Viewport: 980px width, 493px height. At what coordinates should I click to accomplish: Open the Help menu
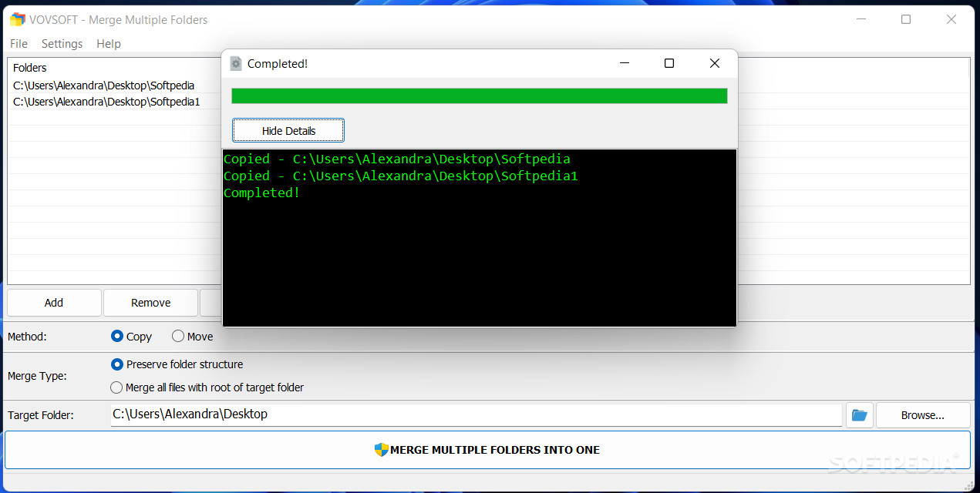(x=109, y=44)
